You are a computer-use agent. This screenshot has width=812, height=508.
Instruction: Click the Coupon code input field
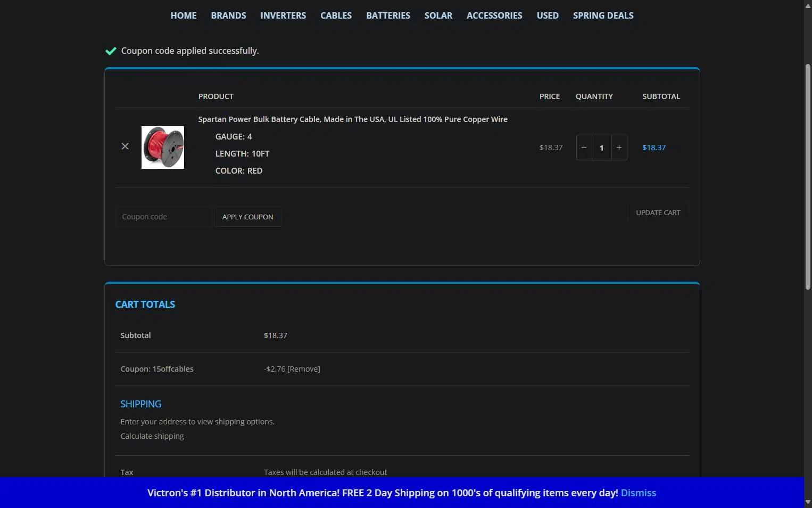164,217
